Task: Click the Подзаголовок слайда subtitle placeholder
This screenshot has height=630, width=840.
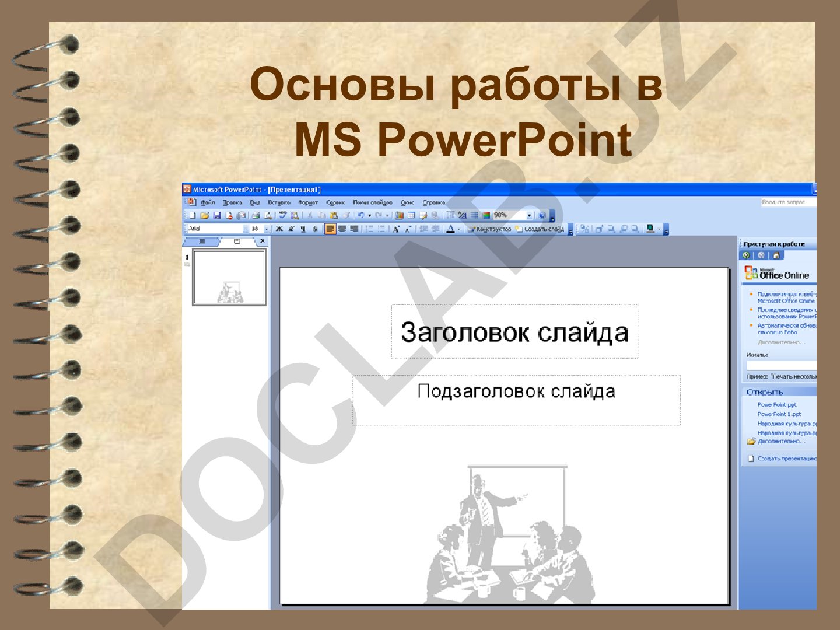Action: click(516, 400)
